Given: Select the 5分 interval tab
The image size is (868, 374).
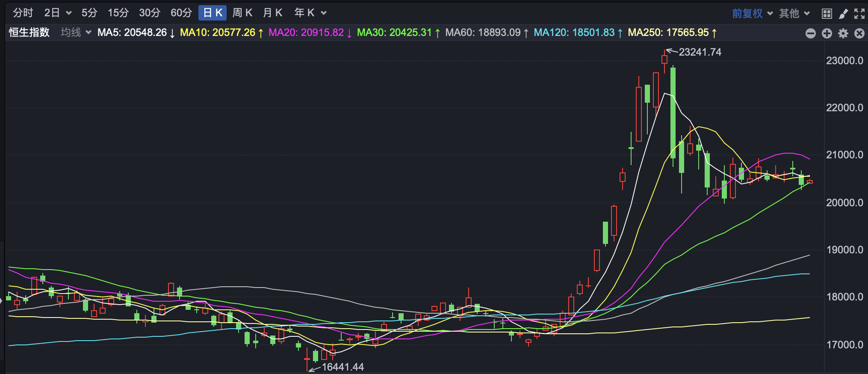Looking at the screenshot, I should pyautogui.click(x=89, y=13).
